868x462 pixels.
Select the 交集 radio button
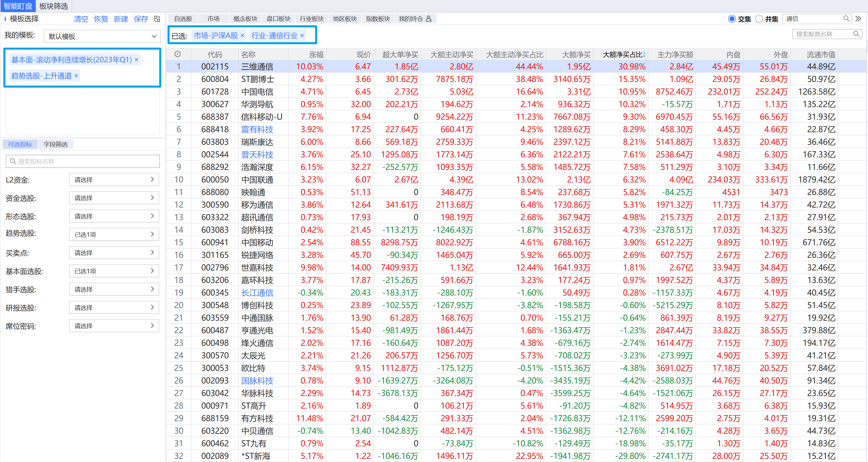click(732, 19)
